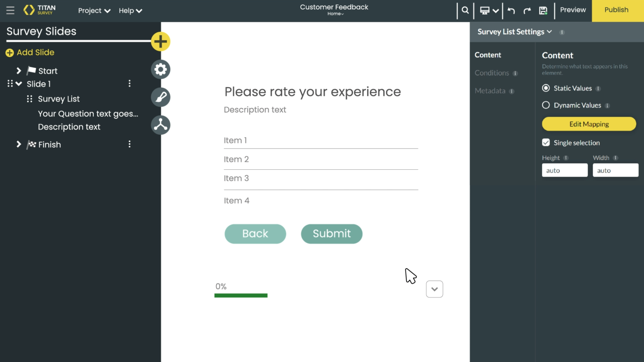This screenshot has height=362, width=644.
Task: Uncheck the Single selection checkbox
Action: [x=546, y=143]
